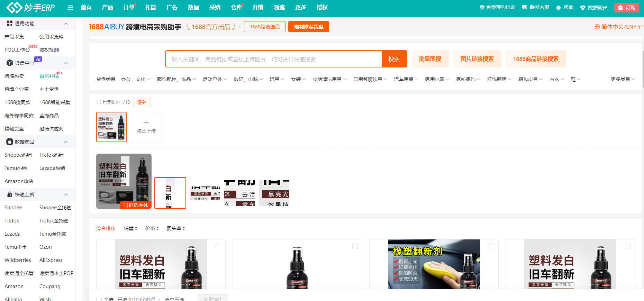Click the 订购 button
Viewport: 644px width, 301px height.
[626, 7]
